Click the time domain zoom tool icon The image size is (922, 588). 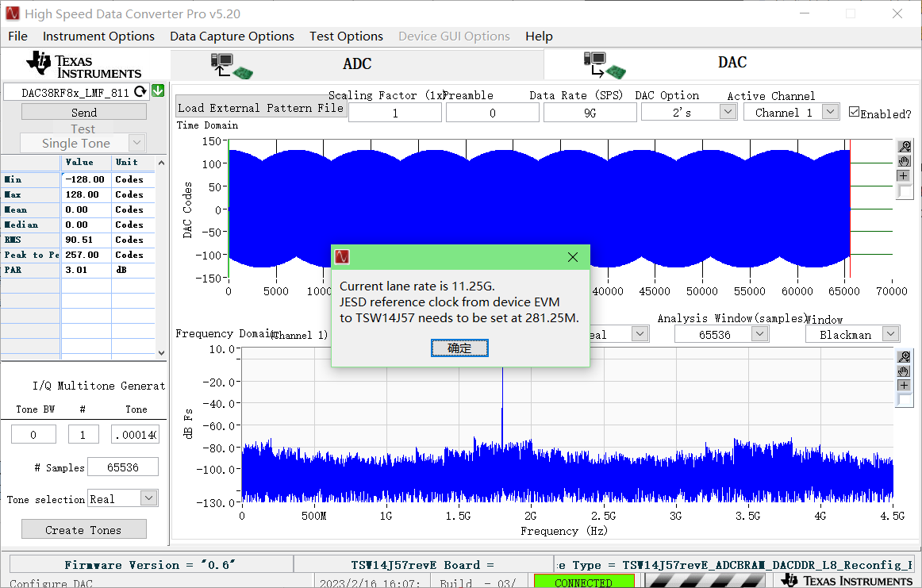pos(905,147)
